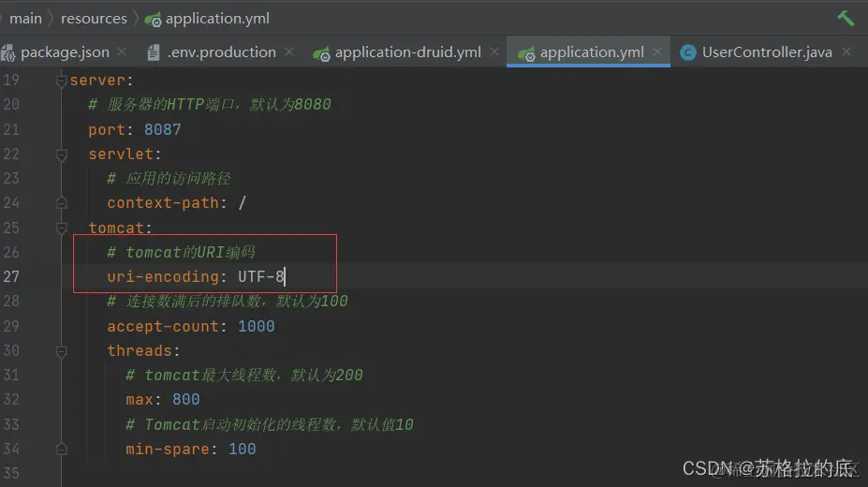This screenshot has height=487, width=868.
Task: Click the comment mentioning 默认为100
Action: click(227, 301)
